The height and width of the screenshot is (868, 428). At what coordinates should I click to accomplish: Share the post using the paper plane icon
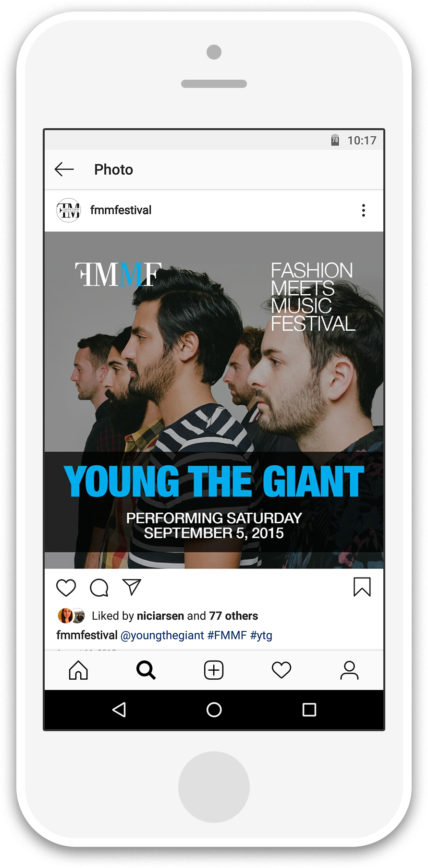132,587
